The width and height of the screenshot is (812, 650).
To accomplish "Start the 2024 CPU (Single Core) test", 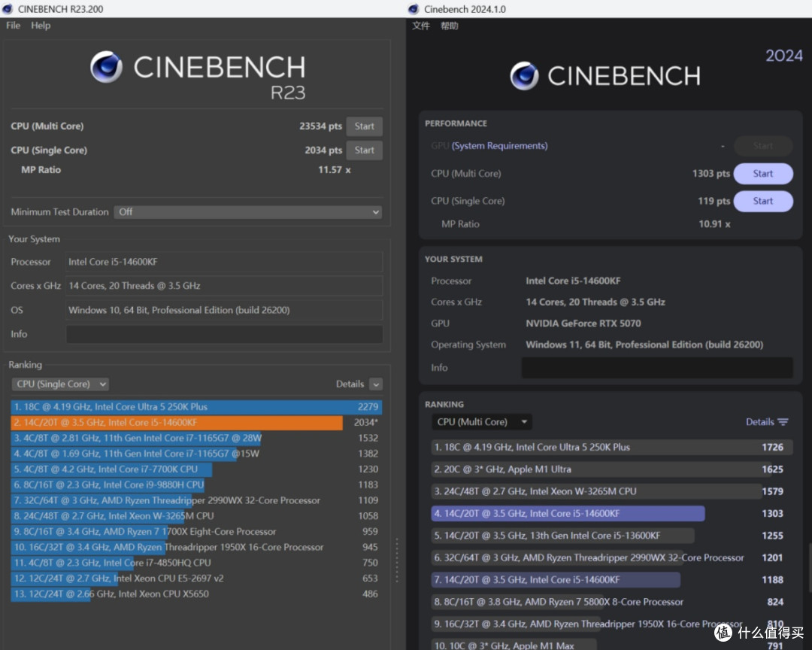I will [763, 201].
